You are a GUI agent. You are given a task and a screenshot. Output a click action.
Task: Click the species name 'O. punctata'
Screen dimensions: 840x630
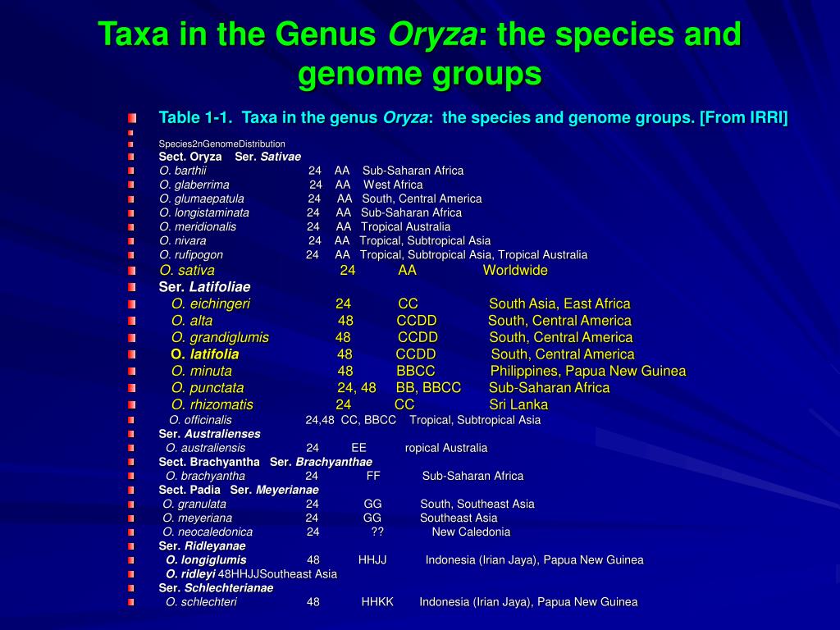(x=208, y=388)
